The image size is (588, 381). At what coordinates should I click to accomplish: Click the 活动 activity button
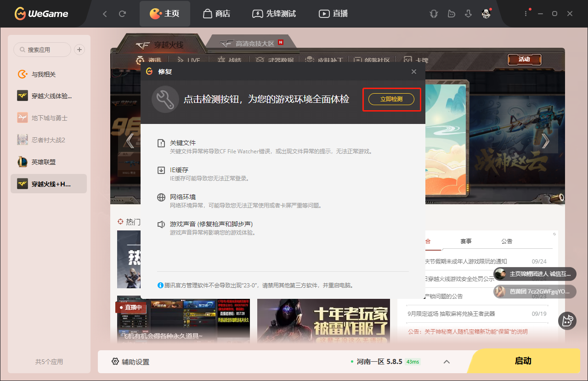click(524, 59)
